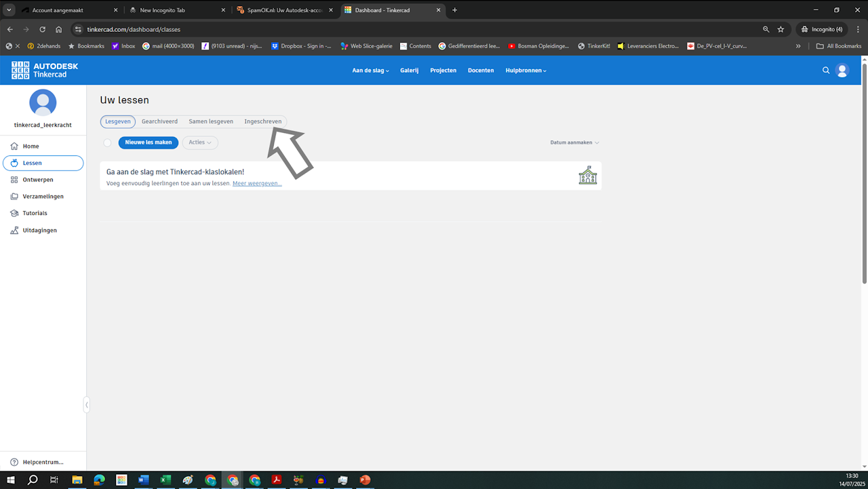
Task: Click the zoom magnifier in address bar
Action: pos(766,29)
